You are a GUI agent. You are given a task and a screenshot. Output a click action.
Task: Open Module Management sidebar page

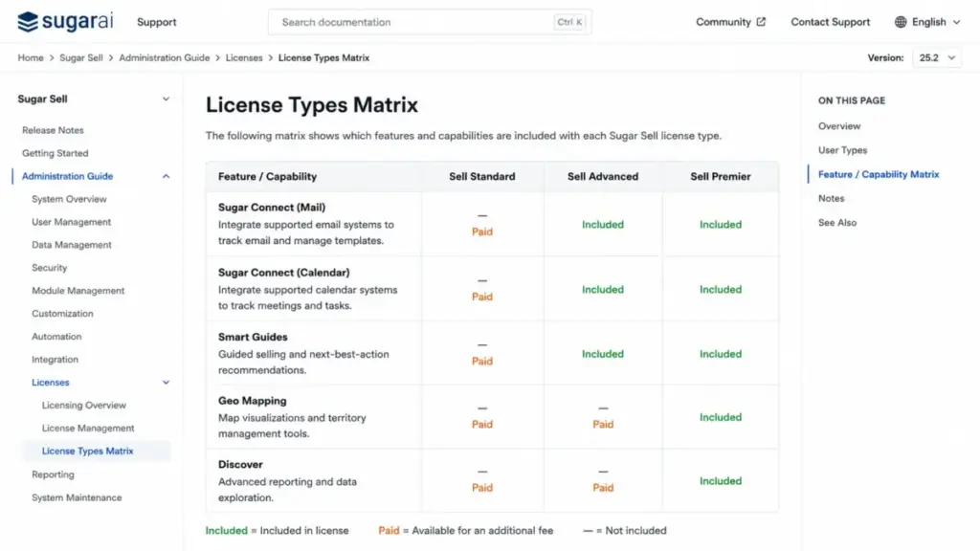(78, 291)
